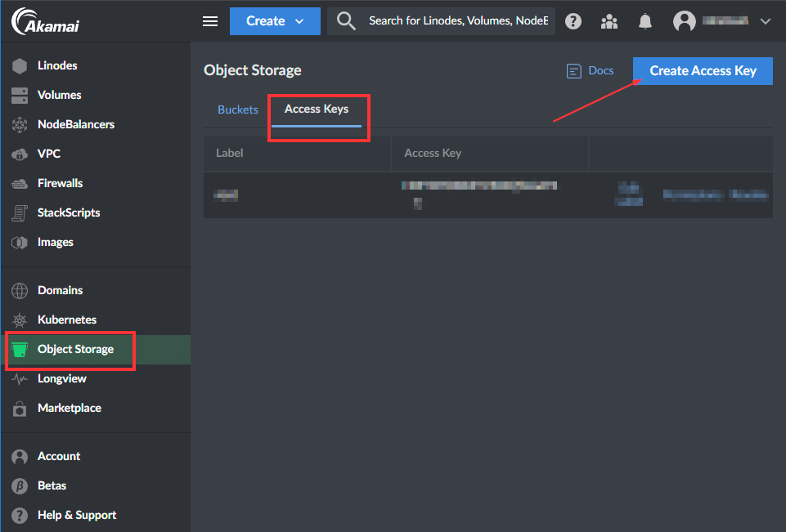Open Help & Support page

77,516
